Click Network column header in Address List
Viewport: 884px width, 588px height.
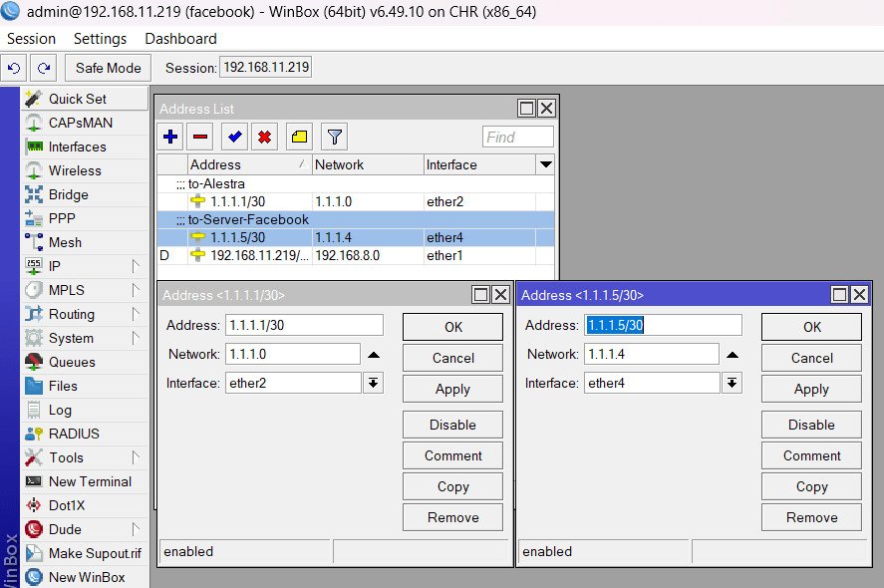tap(368, 164)
